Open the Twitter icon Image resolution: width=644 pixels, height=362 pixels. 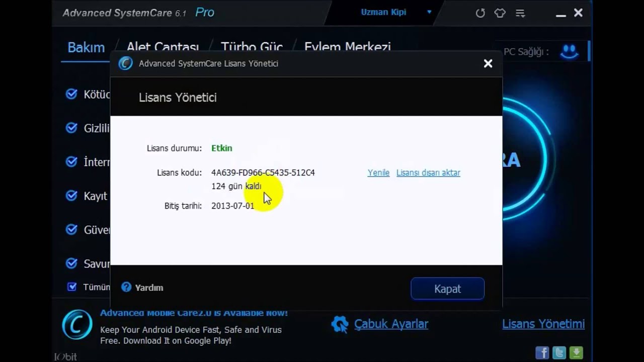[559, 352]
